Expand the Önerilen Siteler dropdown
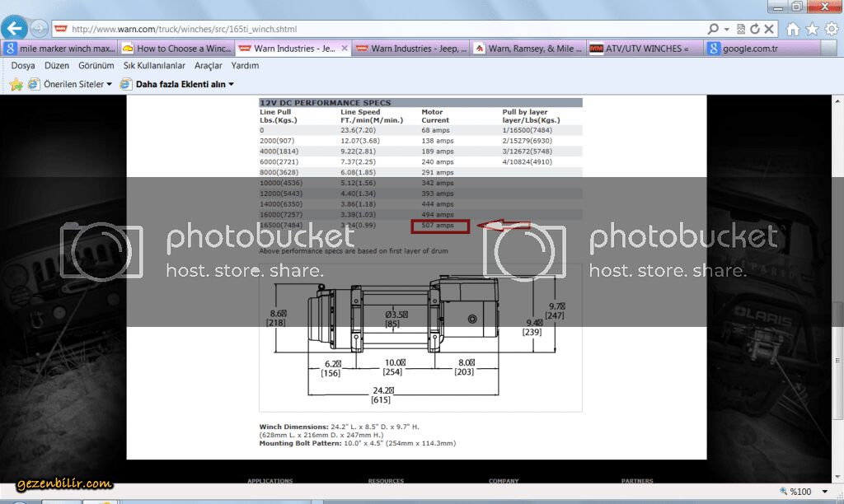 109,84
